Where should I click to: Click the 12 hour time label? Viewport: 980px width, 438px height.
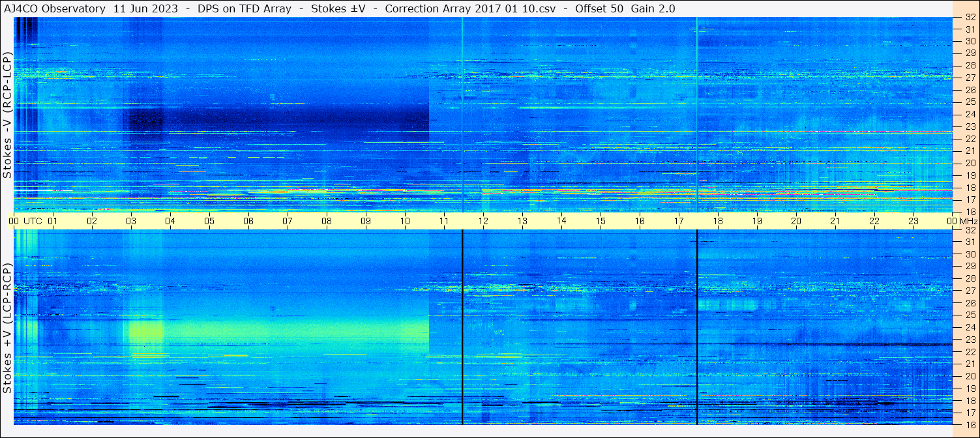point(483,221)
